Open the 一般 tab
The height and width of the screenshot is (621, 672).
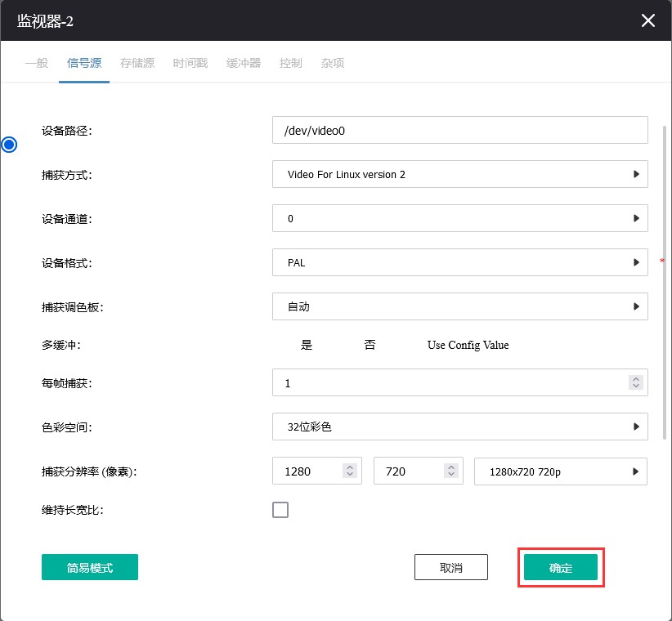(37, 63)
